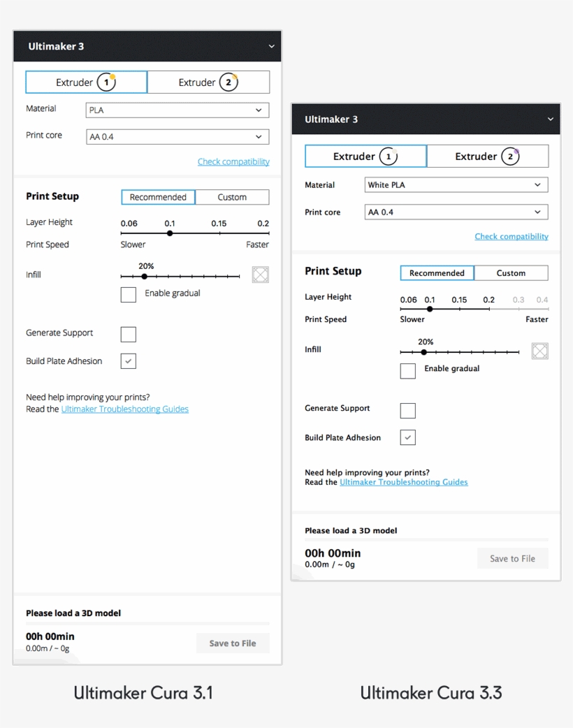
Task: Select Extruder 1 in Cura 3.1 panel
Action: 86,82
